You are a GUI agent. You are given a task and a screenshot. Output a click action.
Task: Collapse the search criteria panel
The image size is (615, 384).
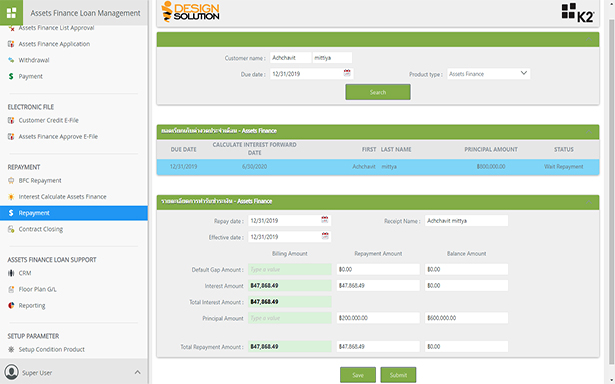click(x=589, y=39)
